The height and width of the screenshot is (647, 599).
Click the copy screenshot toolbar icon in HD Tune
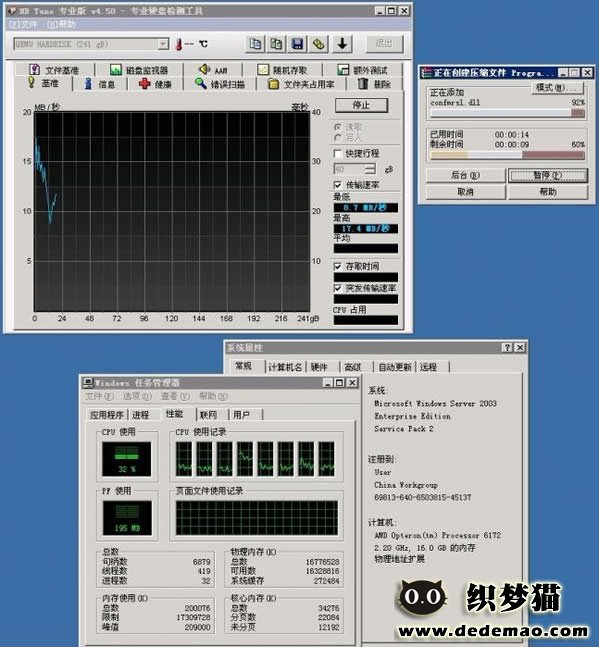[x=276, y=43]
